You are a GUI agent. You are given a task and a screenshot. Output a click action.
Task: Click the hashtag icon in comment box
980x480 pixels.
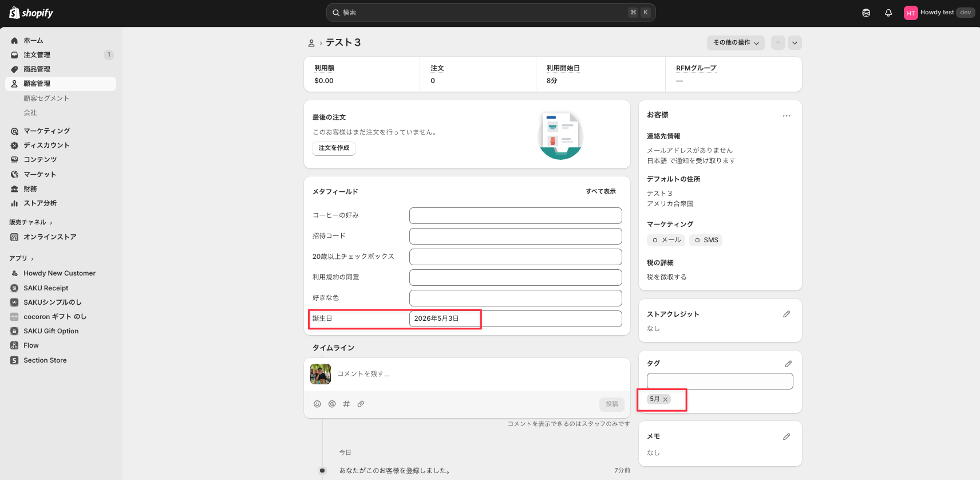click(x=346, y=404)
